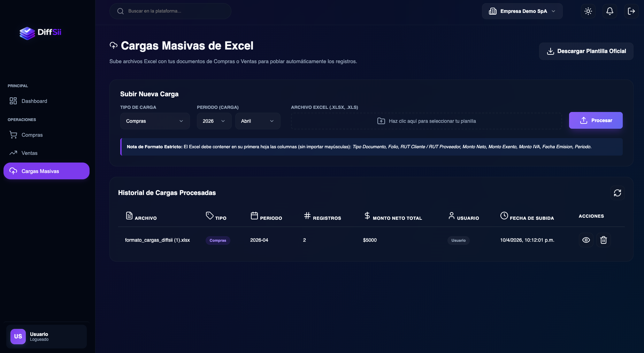This screenshot has height=353, width=644.
Task: Open the Abril month dropdown
Action: pos(258,121)
